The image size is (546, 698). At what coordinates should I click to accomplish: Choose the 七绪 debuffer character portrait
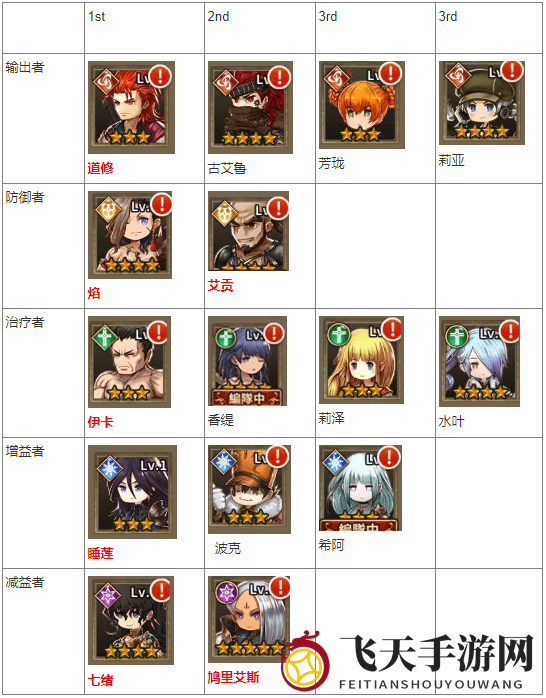click(x=131, y=621)
